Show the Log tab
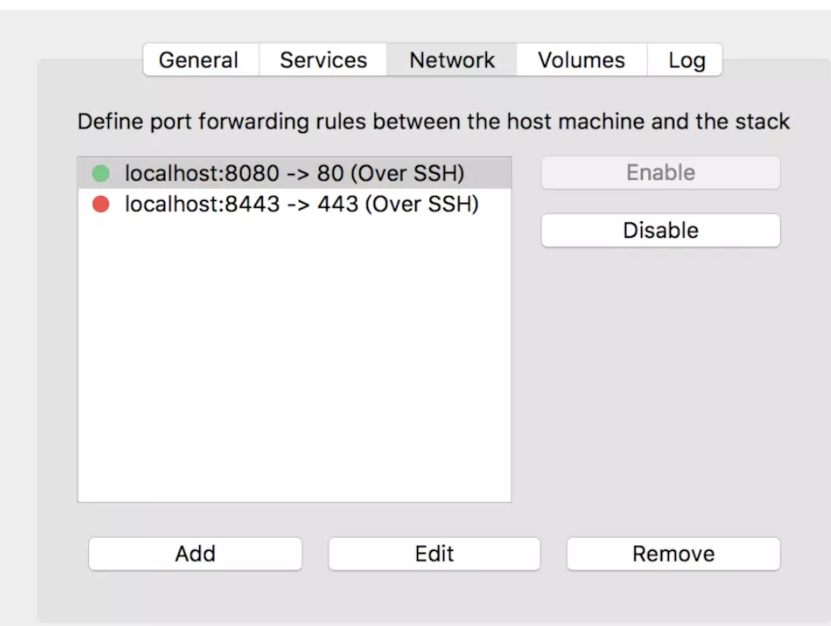This screenshot has width=831, height=626. click(686, 60)
